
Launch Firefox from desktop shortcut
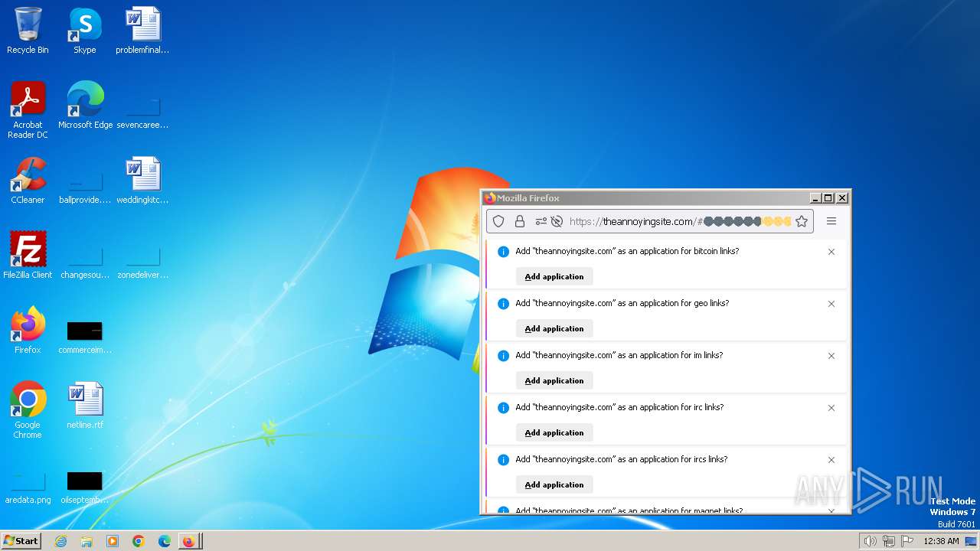pyautogui.click(x=28, y=331)
